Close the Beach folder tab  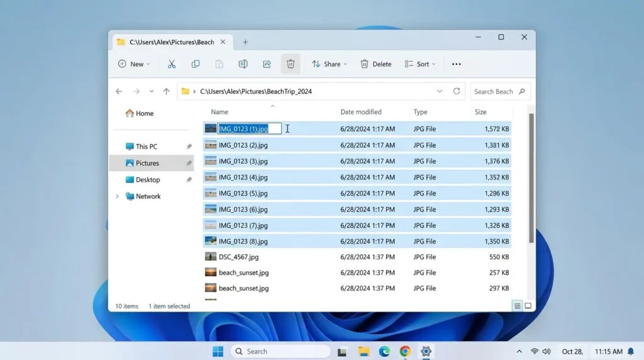pyautogui.click(x=223, y=42)
